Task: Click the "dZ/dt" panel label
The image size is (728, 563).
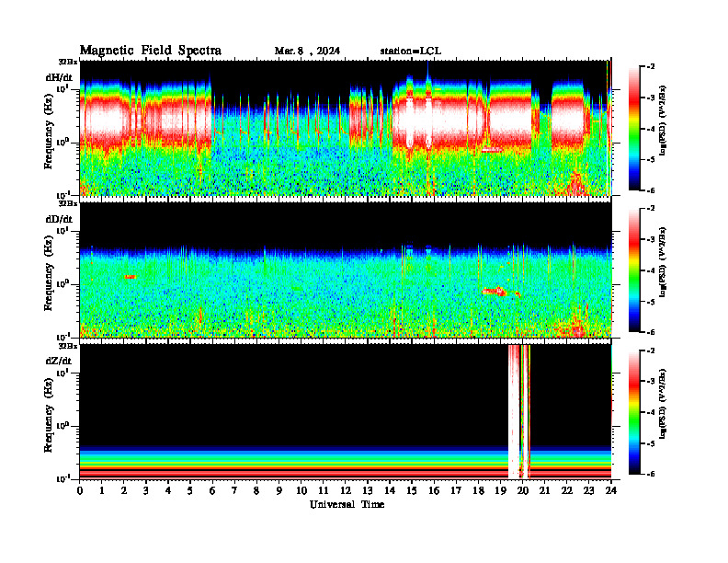Action: tap(59, 361)
